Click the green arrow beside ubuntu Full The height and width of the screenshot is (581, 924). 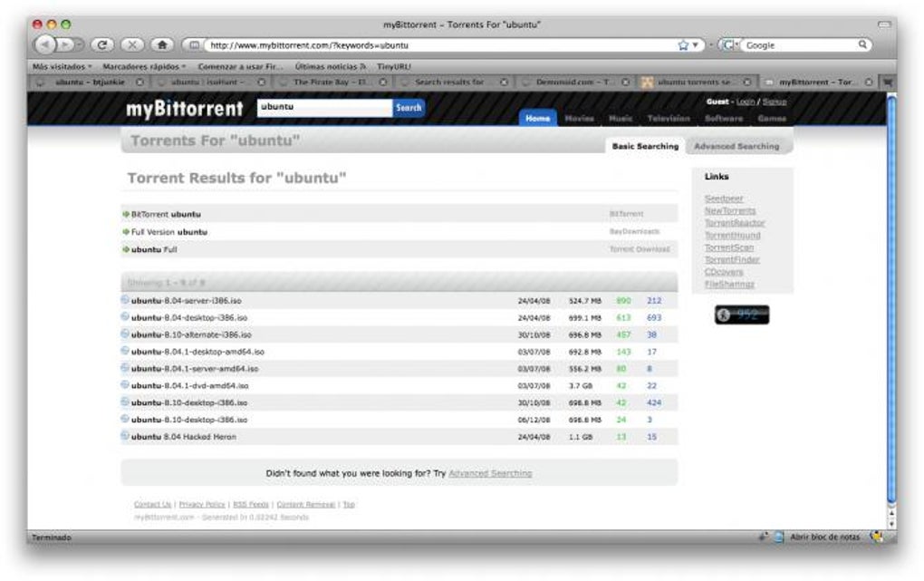click(126, 249)
